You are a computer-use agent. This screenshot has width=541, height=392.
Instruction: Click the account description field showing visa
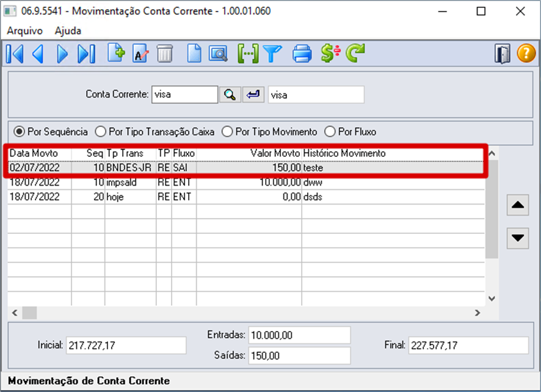pos(316,95)
